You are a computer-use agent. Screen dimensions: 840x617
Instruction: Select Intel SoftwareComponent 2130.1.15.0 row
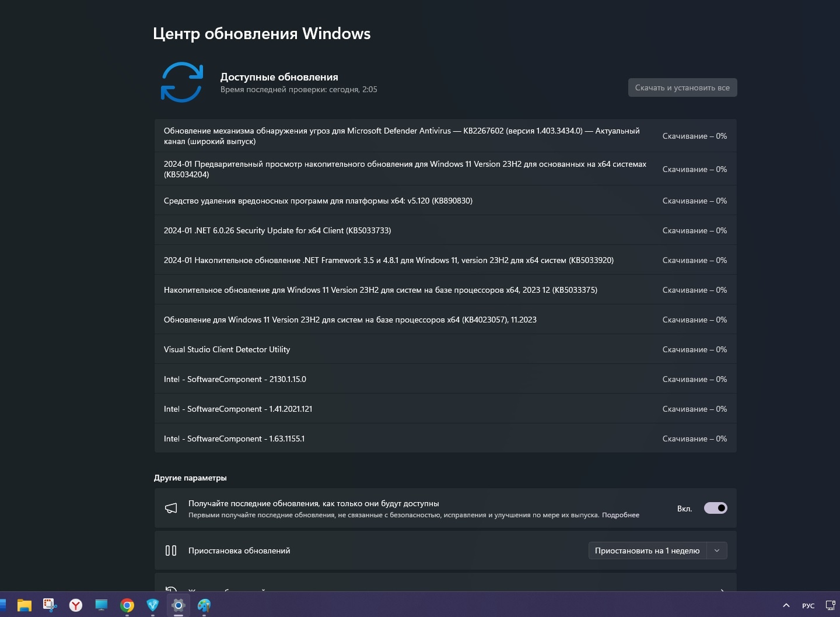click(446, 379)
